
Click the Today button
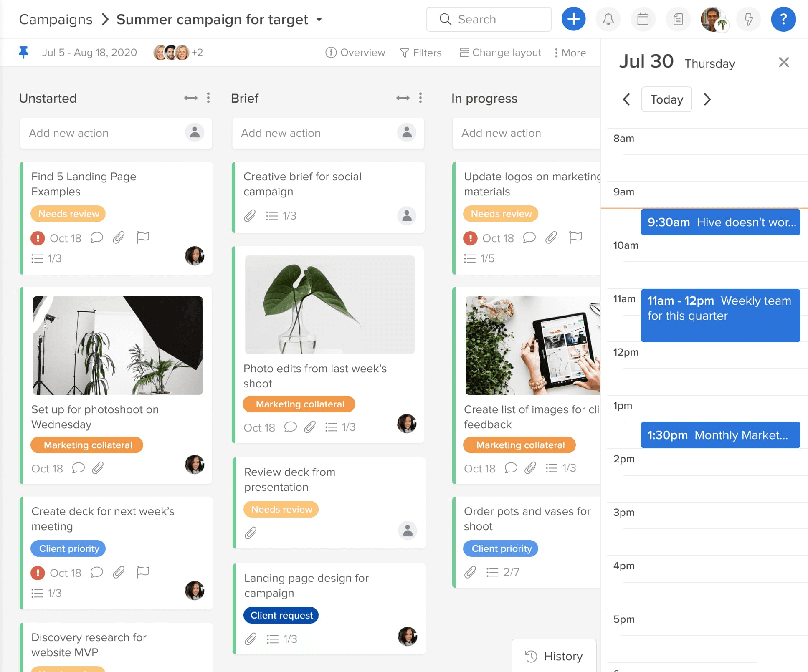666,99
